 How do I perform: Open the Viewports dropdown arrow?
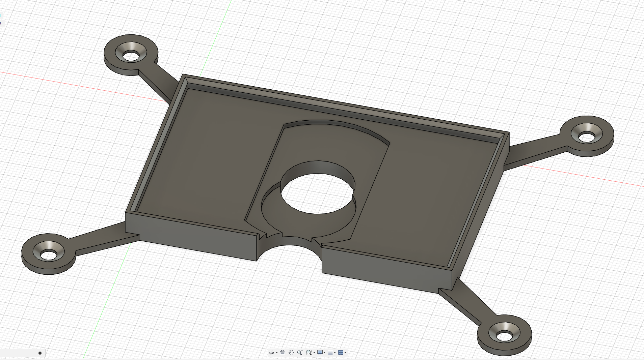tap(346, 353)
